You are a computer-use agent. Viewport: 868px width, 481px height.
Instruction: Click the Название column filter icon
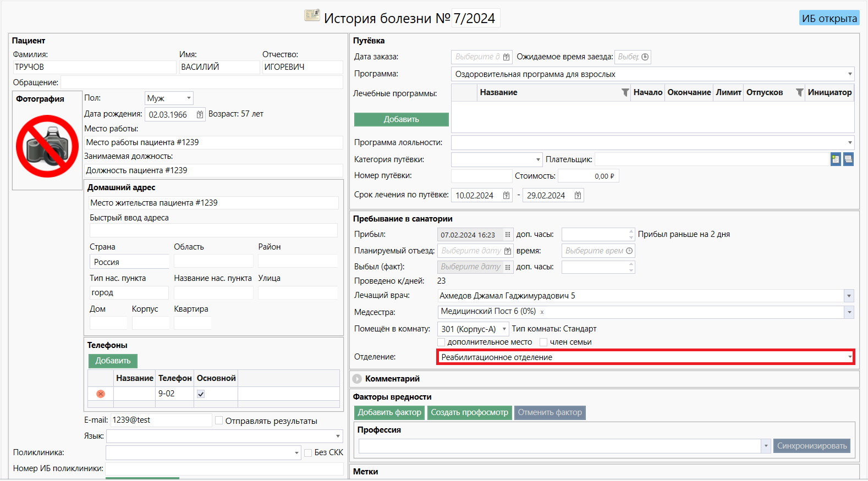pyautogui.click(x=625, y=92)
